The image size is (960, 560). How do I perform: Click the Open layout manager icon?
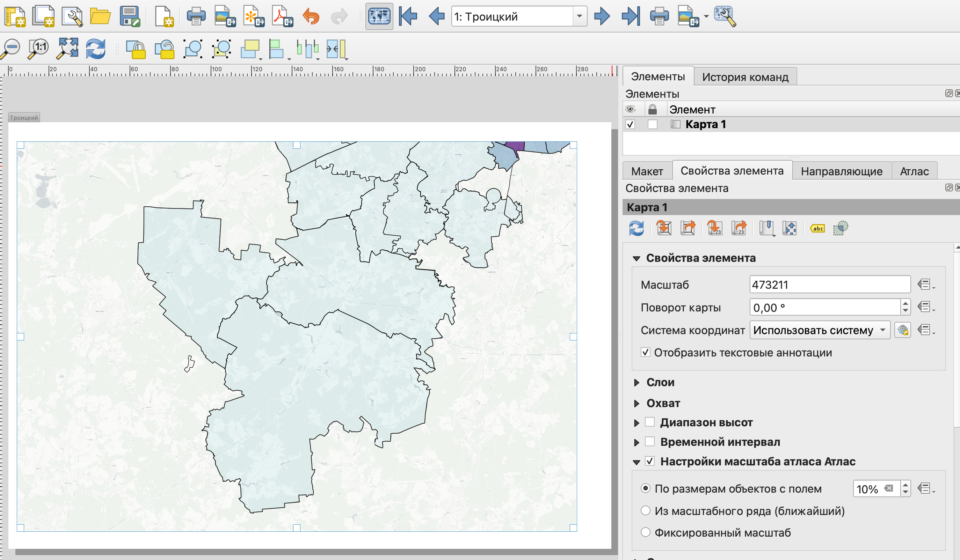click(x=72, y=16)
